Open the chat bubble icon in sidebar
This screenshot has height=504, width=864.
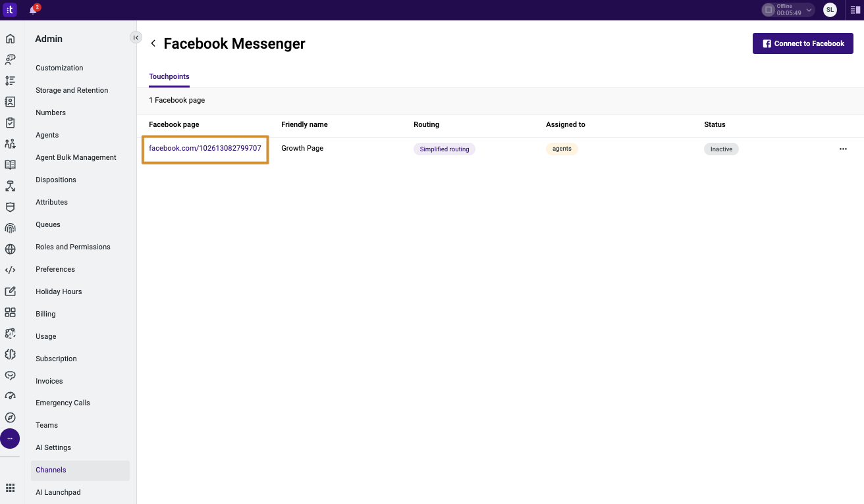click(10, 375)
